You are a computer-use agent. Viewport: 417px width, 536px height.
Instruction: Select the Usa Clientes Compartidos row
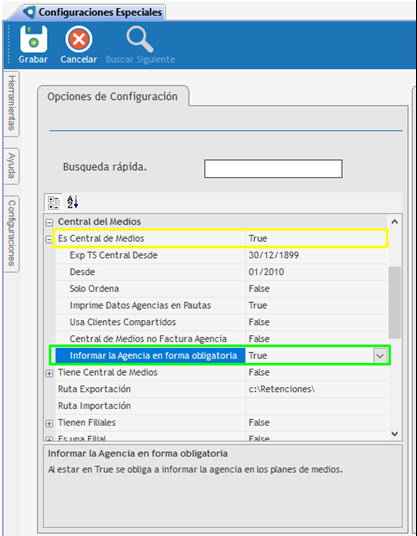point(220,322)
